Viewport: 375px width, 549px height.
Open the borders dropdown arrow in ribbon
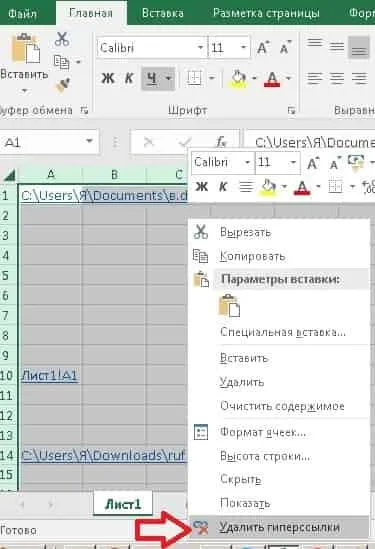coord(212,78)
